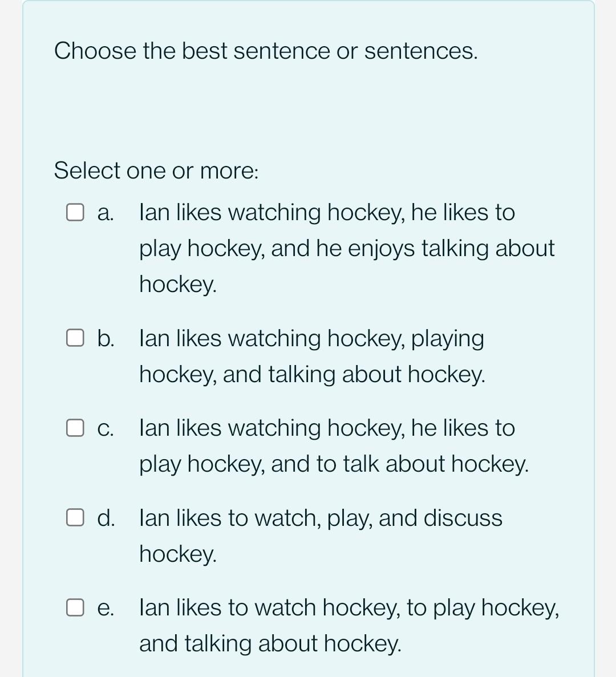Click the "Select one or more:" label
616x677 pixels.
[156, 171]
